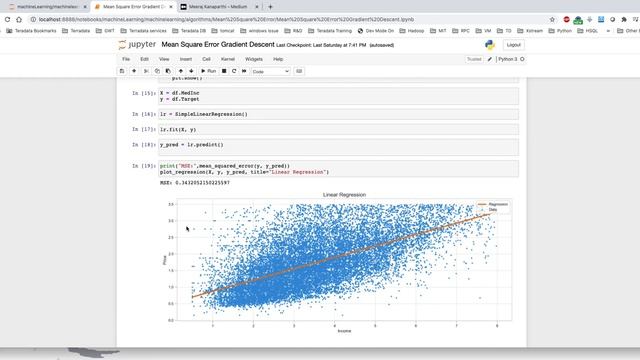This screenshot has height=360, width=640.
Task: Copy selected cells icon
Action: [x=157, y=71]
